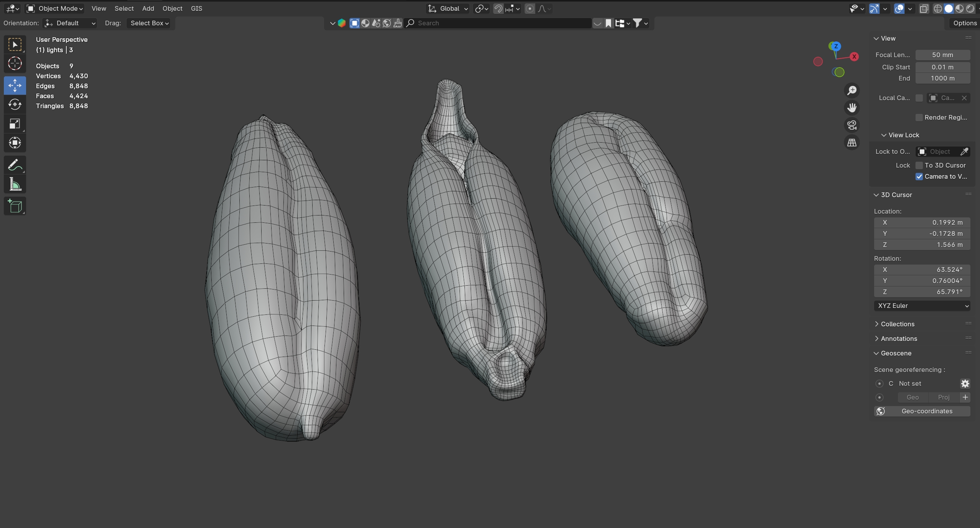Image resolution: width=980 pixels, height=528 pixels.
Task: Choose the Annotate pencil tool
Action: (x=15, y=165)
